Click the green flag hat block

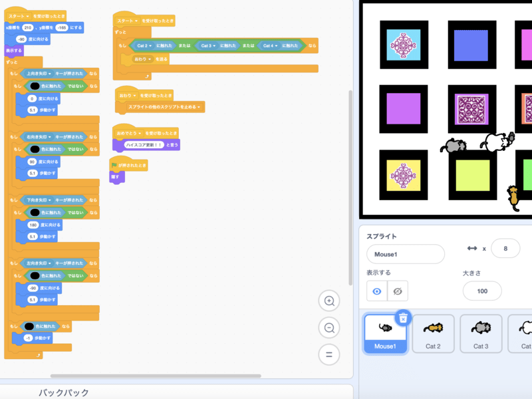pos(128,165)
